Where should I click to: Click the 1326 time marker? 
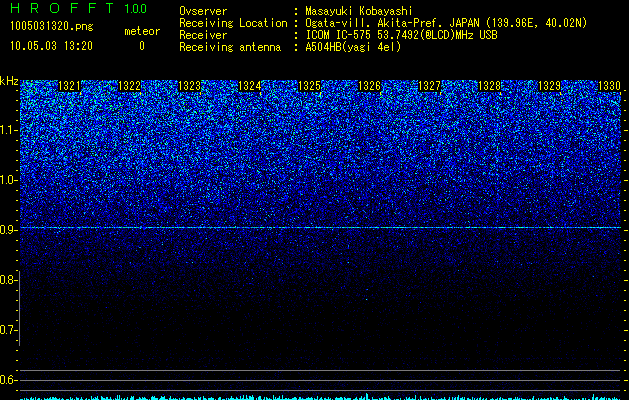tap(369, 86)
